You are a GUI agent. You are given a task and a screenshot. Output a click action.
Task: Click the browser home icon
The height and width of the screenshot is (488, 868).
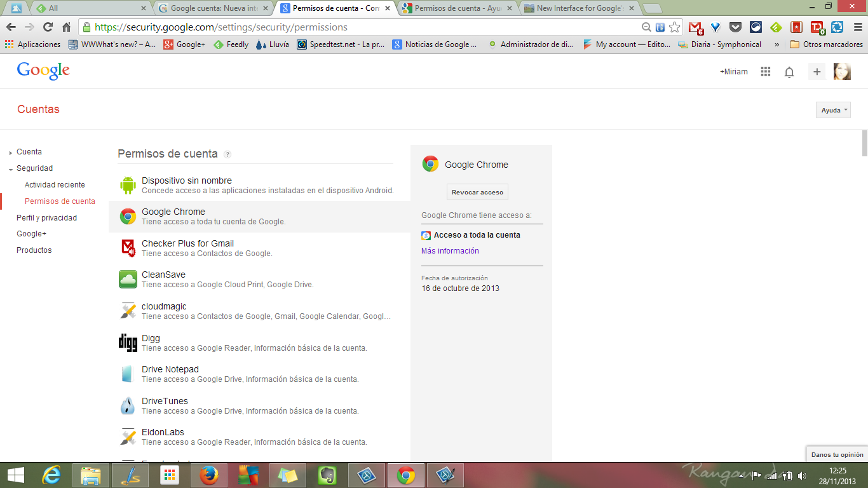pos(66,28)
